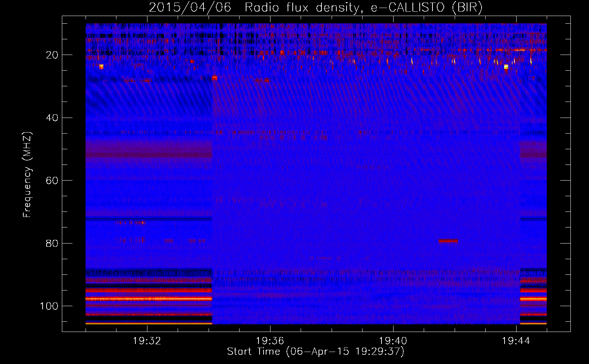Click the Start Time (06-Apr-15 19:29:37) label
589x364 pixels.
point(316,352)
